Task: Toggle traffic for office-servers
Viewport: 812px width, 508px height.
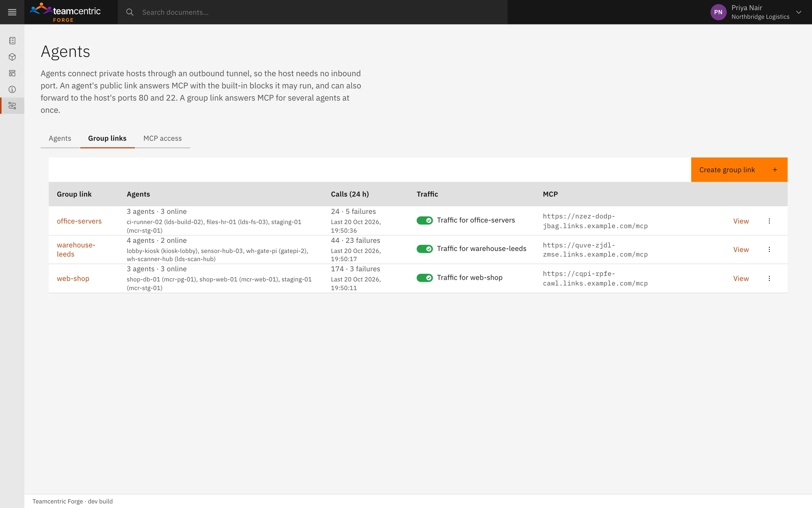Action: [x=425, y=220]
